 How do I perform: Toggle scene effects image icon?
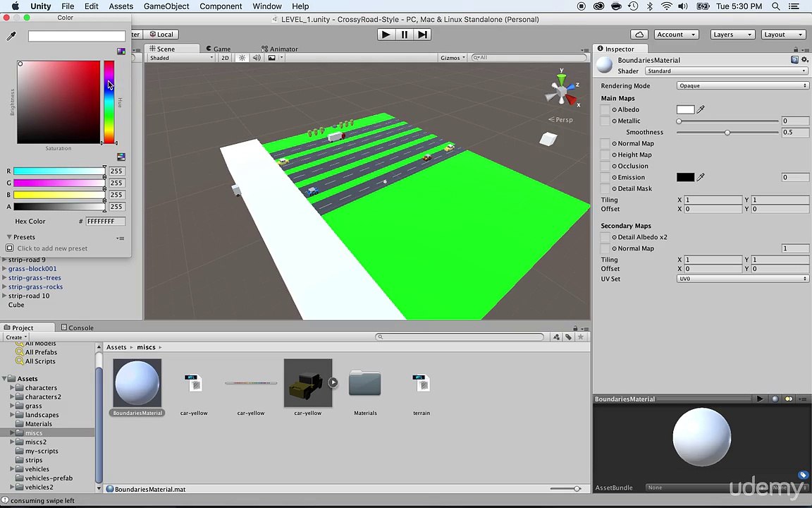tap(272, 58)
